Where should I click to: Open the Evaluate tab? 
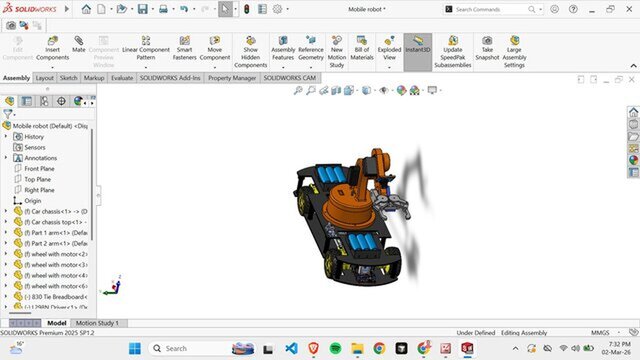(122, 78)
